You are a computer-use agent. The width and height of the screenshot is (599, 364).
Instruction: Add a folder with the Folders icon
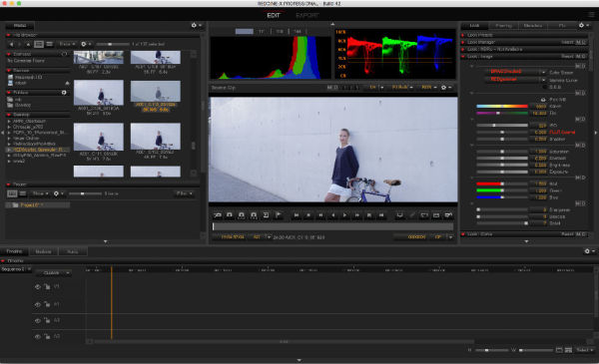64,93
